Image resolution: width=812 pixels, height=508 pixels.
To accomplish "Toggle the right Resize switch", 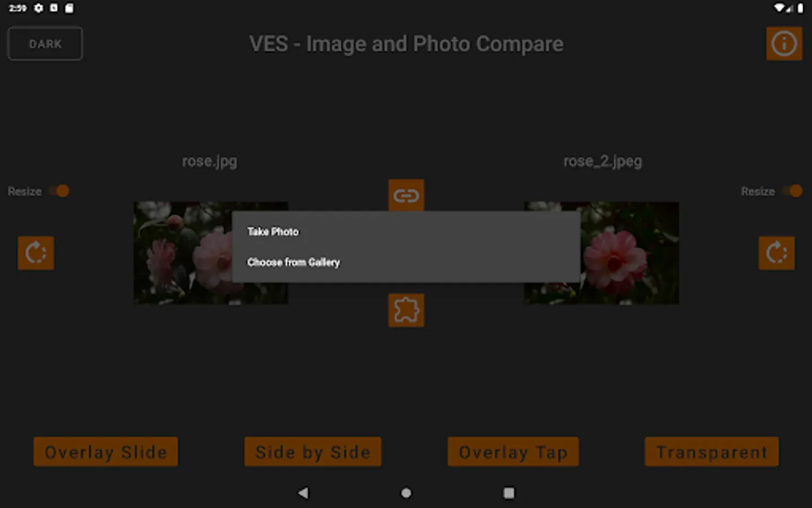I will click(792, 191).
